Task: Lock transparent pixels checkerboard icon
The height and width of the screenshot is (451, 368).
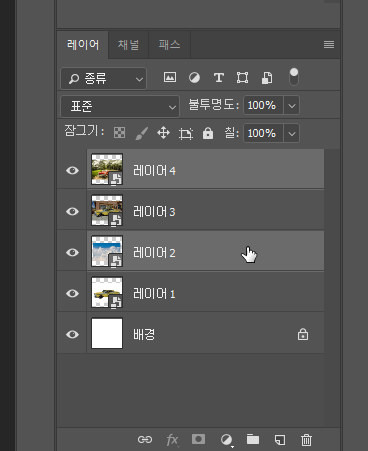Action: pyautogui.click(x=120, y=133)
